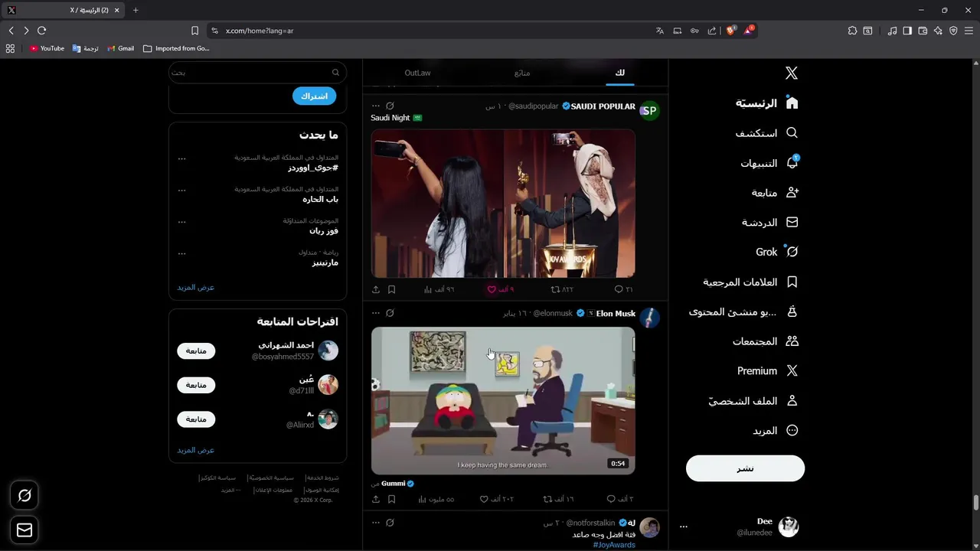The image size is (980, 551).
Task: Play the South Park video
Action: (x=503, y=401)
